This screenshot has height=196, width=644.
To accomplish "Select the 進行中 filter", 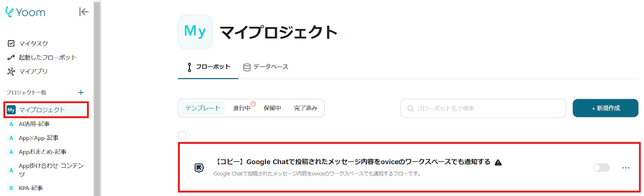I will tap(242, 108).
